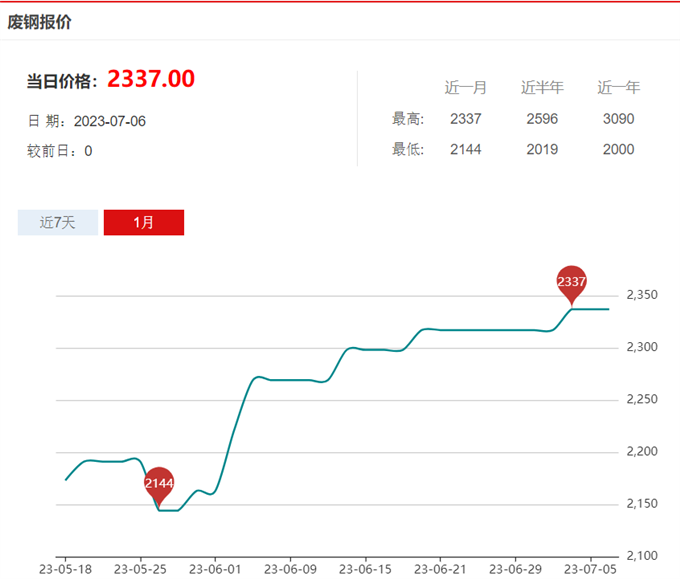Click the half-year high value 2596
680x579 pixels.
coord(542,119)
